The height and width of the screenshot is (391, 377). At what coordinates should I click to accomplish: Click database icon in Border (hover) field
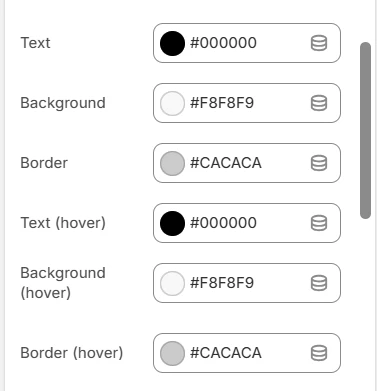point(319,353)
